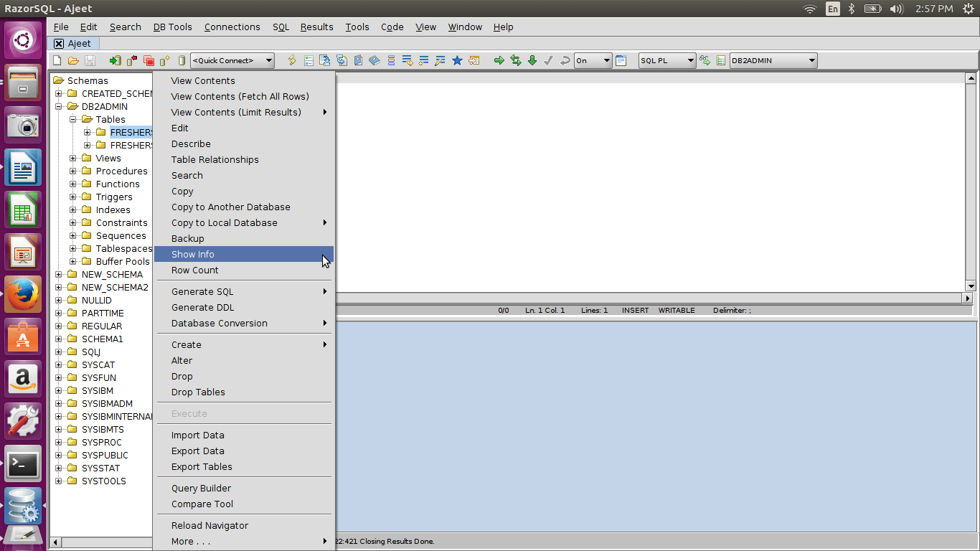The image size is (980, 551).
Task: Click the navigator horizontal scrollbar track
Action: (x=108, y=542)
